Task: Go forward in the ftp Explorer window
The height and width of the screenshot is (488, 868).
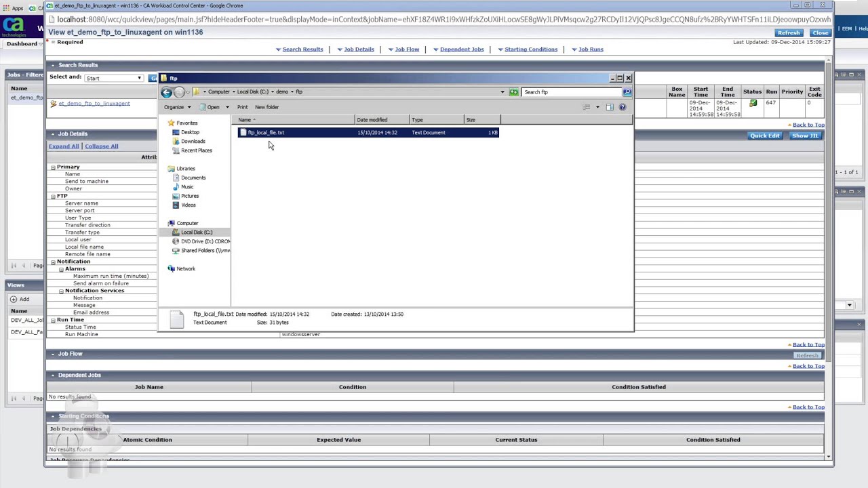Action: (x=179, y=92)
